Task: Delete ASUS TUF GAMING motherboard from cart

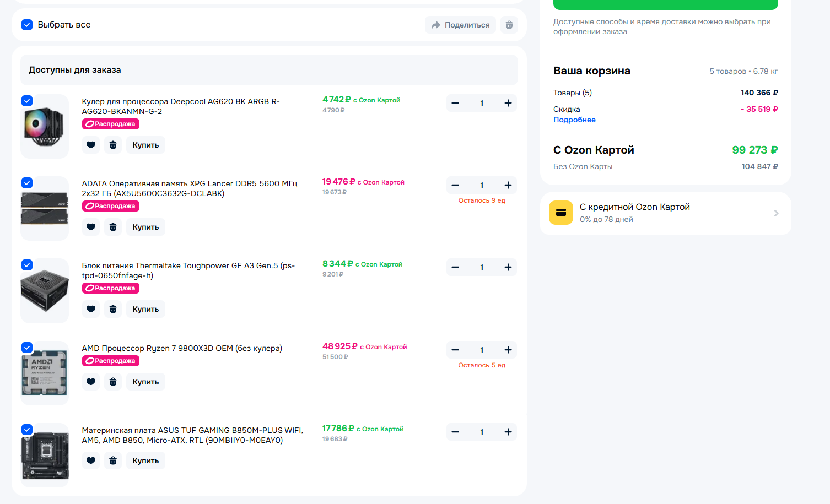Action: pyautogui.click(x=113, y=460)
